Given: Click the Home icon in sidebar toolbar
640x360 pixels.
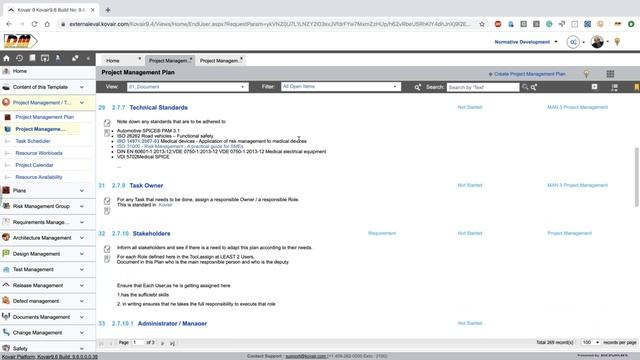Looking at the screenshot, I should (6, 58).
